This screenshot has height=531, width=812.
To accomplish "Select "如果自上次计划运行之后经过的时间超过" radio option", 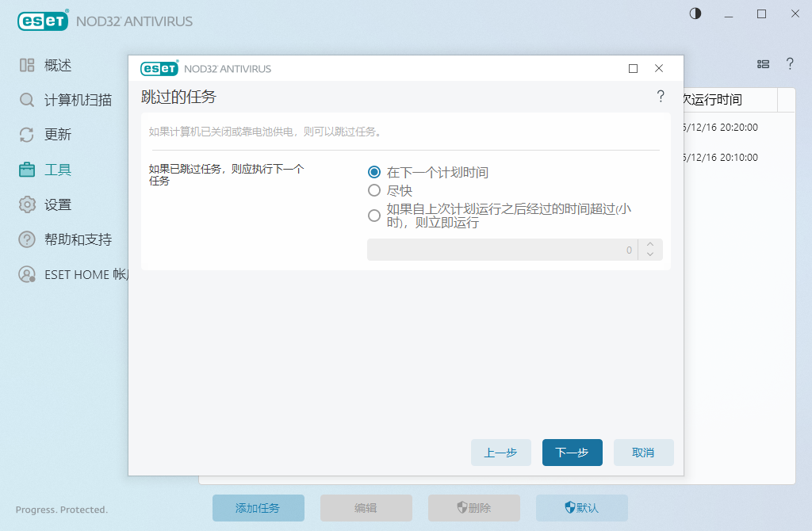I will click(374, 215).
